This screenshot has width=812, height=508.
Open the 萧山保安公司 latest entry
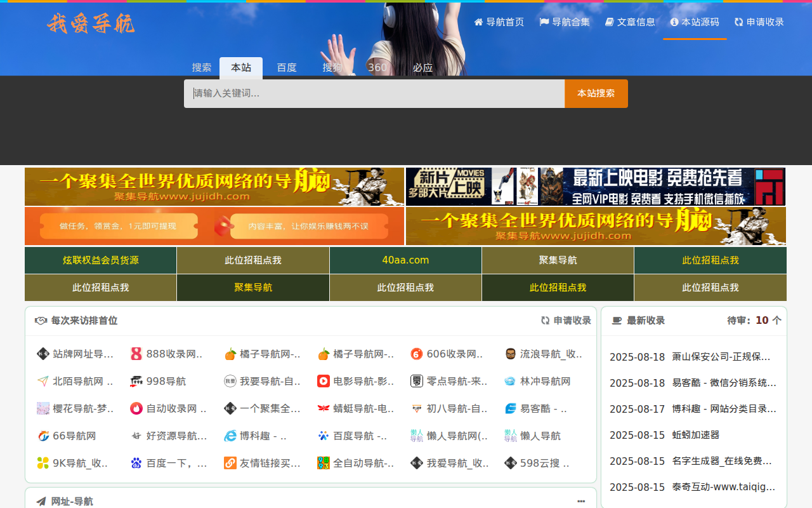[x=721, y=357]
